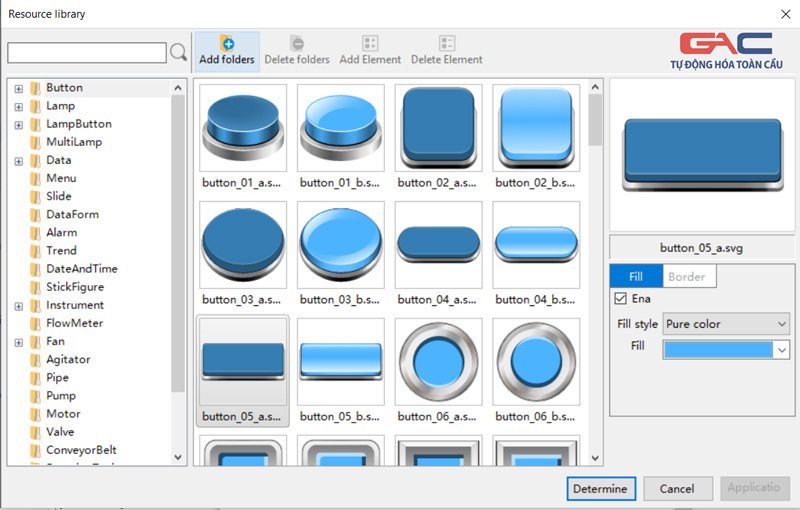Click the Determine button
800x510 pixels.
601,489
